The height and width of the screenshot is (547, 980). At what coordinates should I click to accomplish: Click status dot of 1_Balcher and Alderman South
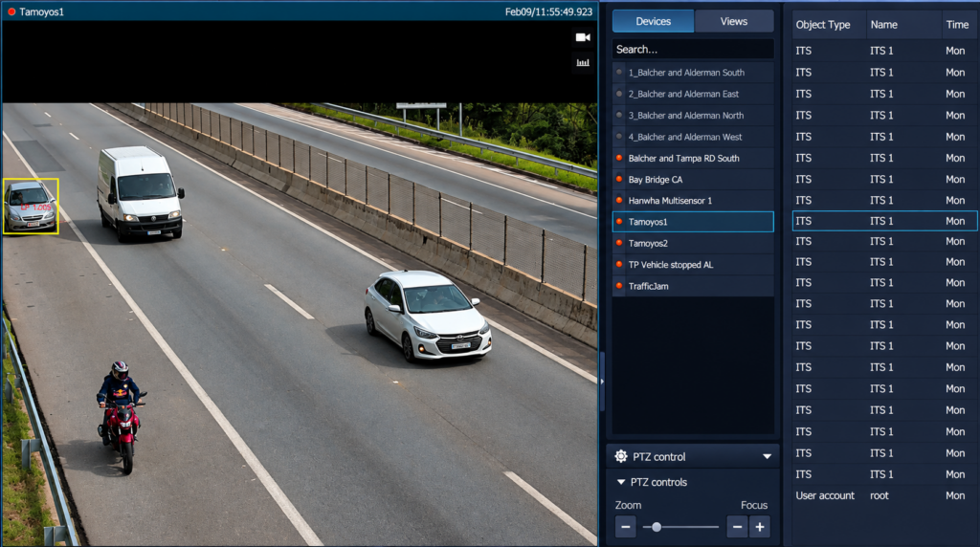coord(619,73)
